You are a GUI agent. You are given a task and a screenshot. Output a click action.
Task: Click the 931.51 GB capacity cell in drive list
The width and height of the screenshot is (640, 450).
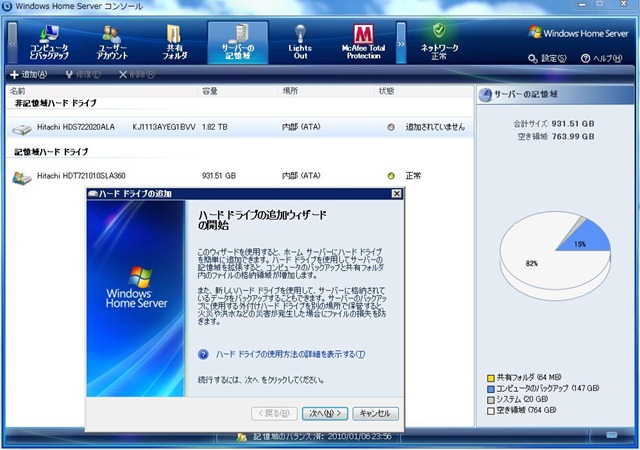point(219,176)
